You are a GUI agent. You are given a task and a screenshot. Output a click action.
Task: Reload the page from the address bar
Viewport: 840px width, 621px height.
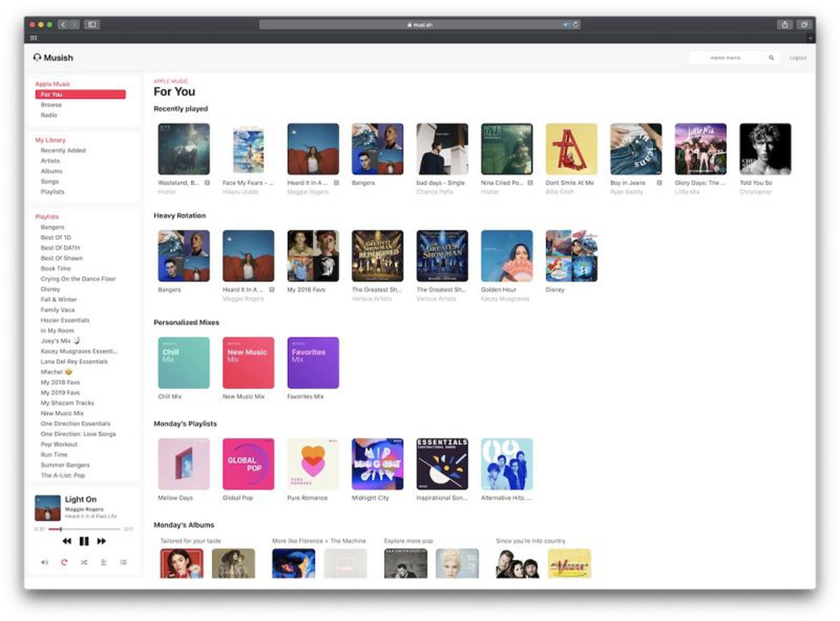tap(576, 25)
